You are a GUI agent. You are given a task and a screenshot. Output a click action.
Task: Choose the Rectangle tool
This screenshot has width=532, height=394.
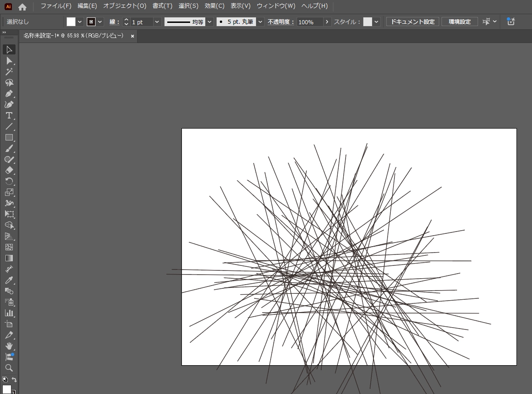9,137
